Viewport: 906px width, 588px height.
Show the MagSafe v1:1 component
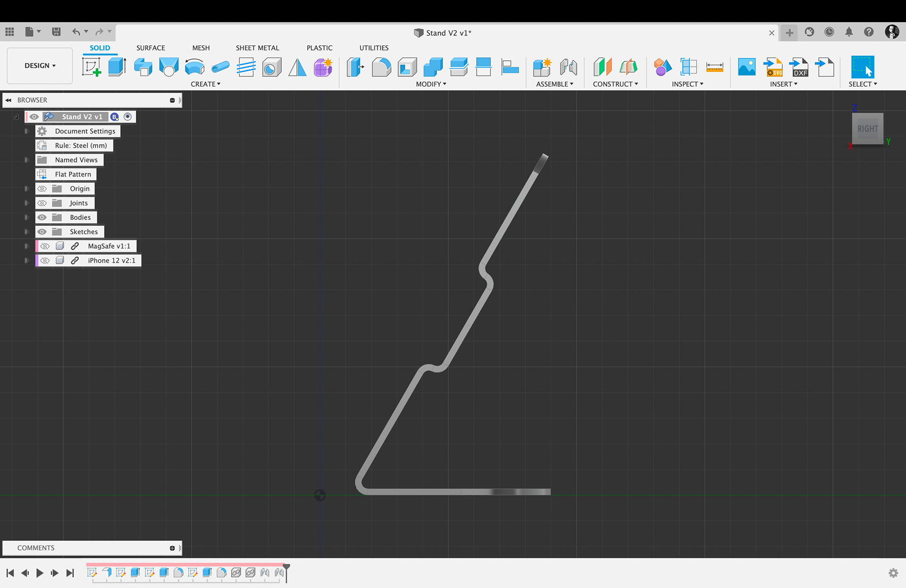click(45, 246)
